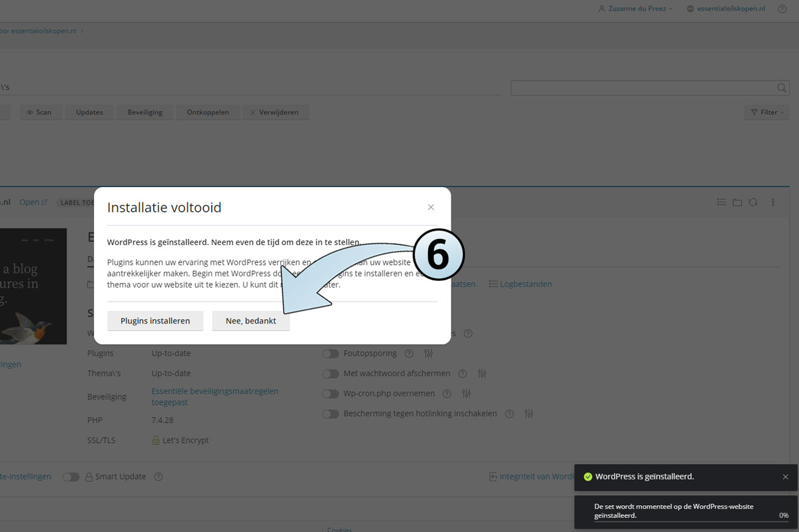Open the file manager folder icon
Image resolution: width=799 pixels, height=532 pixels.
tap(737, 202)
